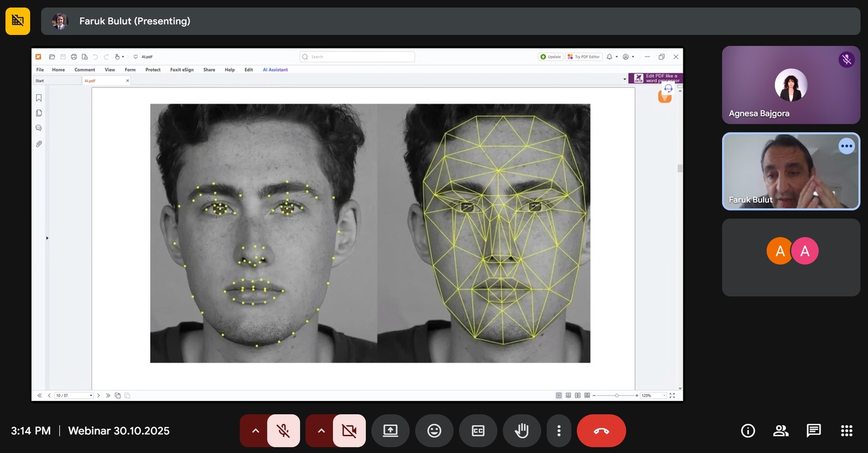Toggle closed captions on
The width and height of the screenshot is (868, 453).
click(477, 431)
